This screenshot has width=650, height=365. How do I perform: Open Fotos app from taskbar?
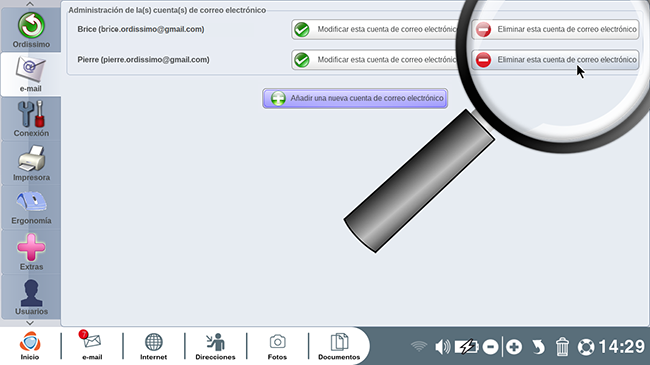tap(277, 346)
